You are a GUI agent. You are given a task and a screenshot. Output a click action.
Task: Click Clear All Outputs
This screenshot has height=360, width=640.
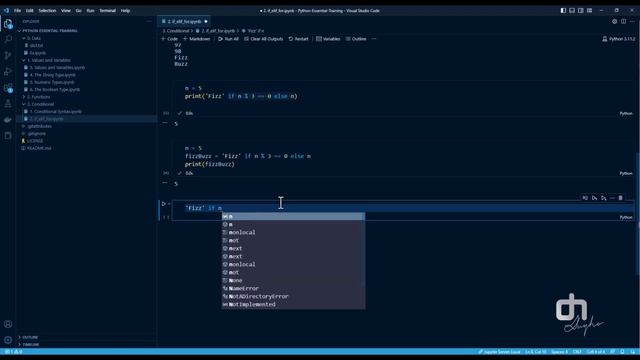click(264, 39)
